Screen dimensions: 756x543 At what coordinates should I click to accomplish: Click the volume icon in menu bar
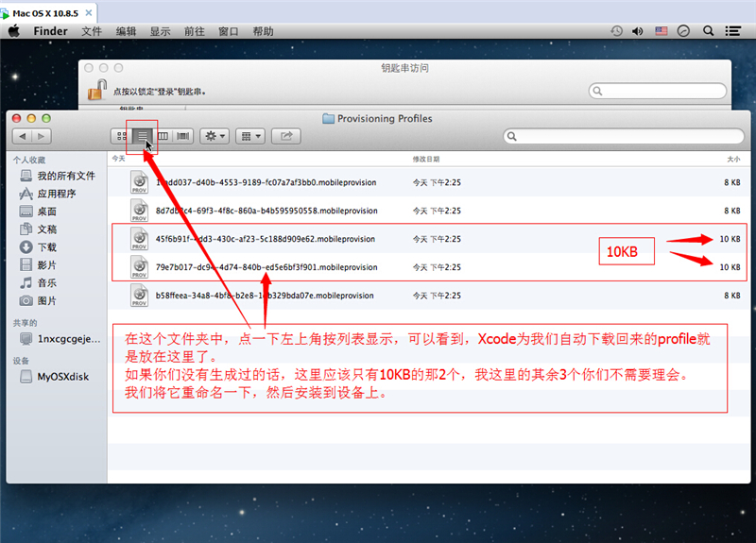637,31
